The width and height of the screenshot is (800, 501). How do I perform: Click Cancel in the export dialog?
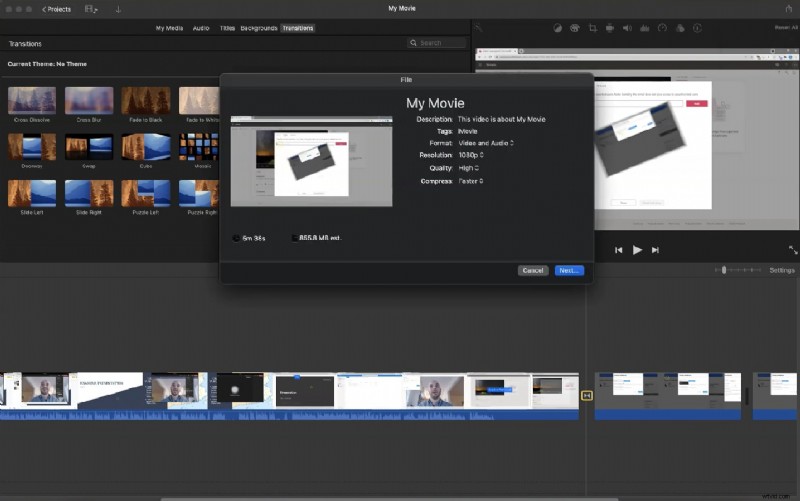(533, 270)
